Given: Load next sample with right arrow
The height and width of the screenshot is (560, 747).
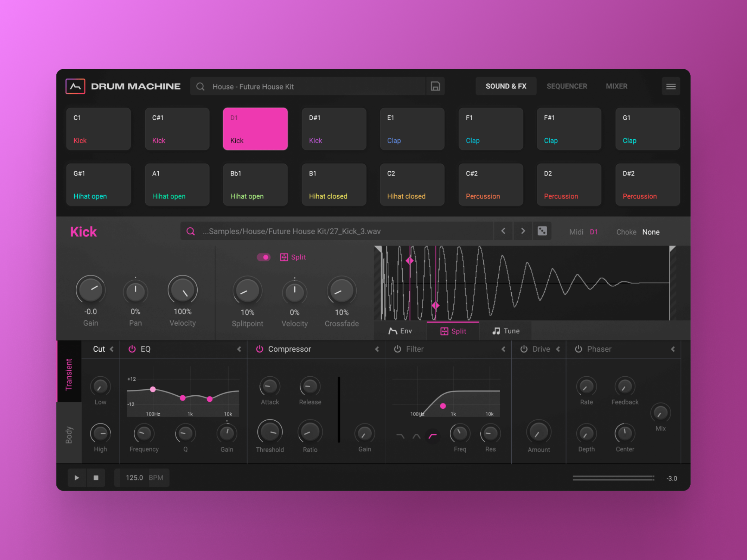Looking at the screenshot, I should 523,231.
